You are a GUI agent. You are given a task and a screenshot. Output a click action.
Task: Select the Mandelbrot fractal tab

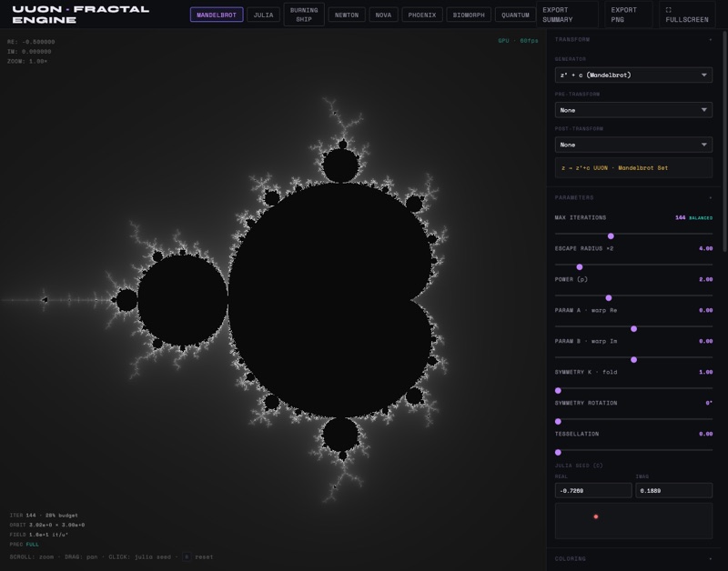(217, 15)
